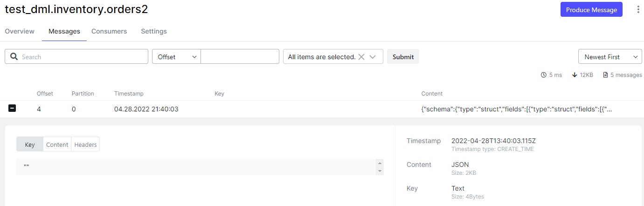Click the Submit button
644x206 pixels.
click(x=403, y=56)
